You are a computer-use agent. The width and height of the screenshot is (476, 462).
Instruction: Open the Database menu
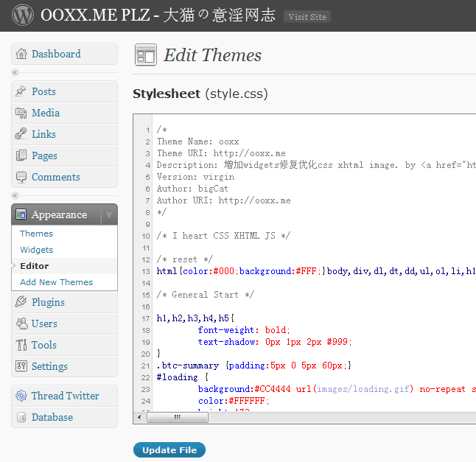[64, 417]
